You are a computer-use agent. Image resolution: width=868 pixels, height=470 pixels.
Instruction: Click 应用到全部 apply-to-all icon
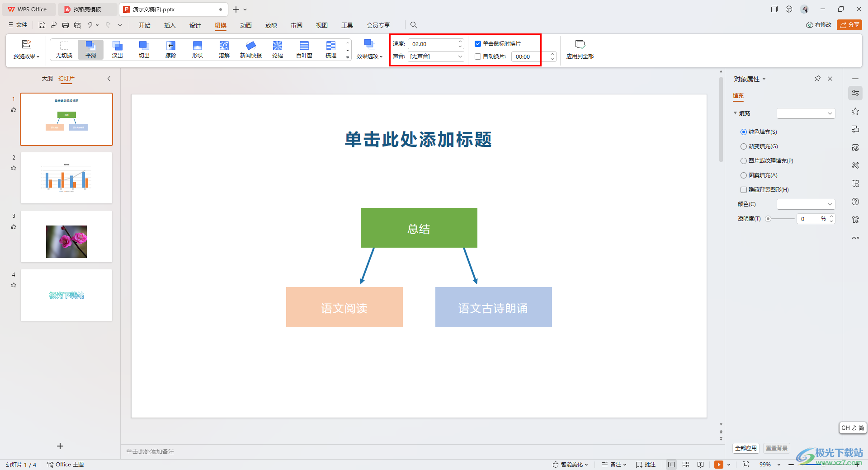[x=580, y=49]
